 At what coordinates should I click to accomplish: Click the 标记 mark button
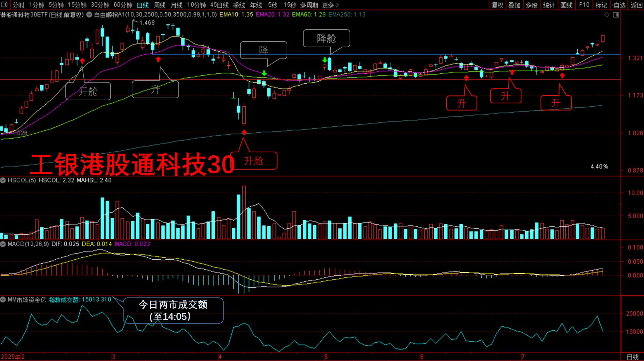point(601,5)
